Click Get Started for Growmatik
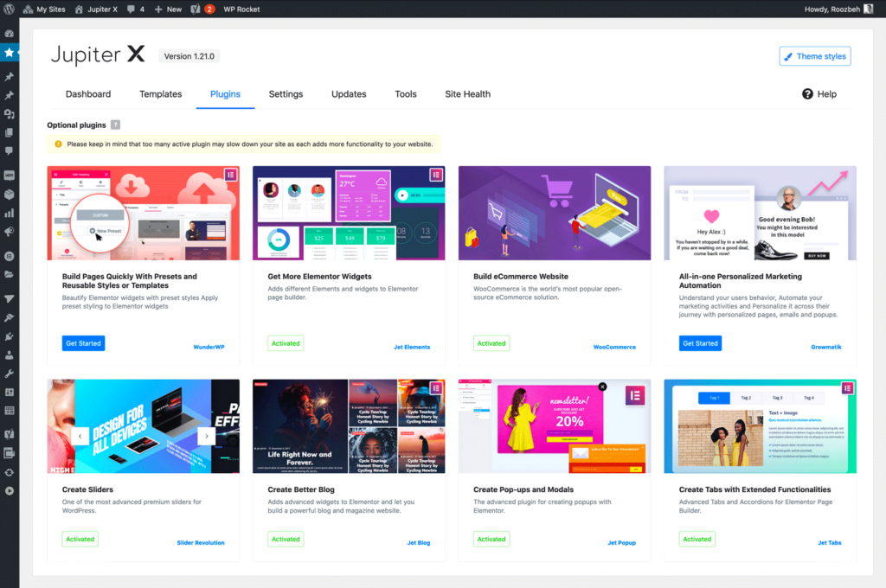 pyautogui.click(x=700, y=343)
